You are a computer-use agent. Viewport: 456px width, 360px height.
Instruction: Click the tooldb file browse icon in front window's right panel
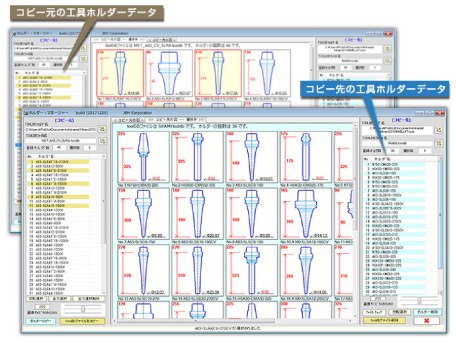438,143
